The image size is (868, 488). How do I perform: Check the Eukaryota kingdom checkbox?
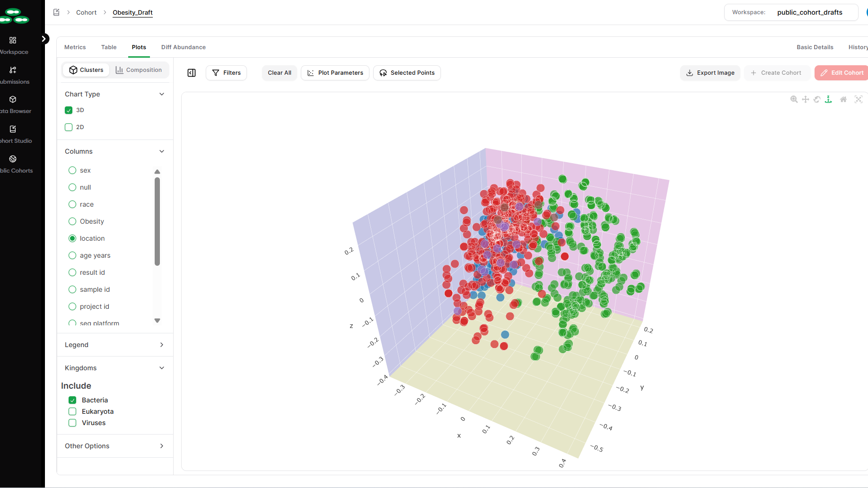72,411
